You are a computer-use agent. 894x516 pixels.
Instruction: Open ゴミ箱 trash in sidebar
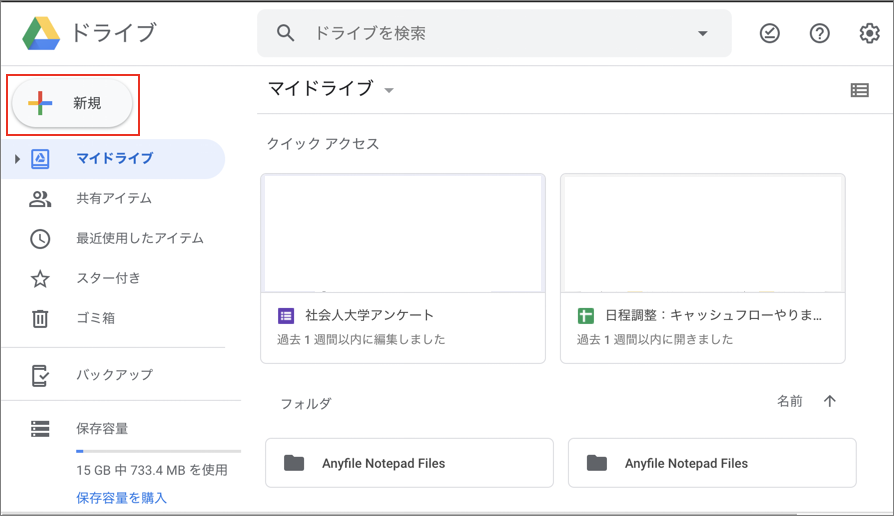click(x=114, y=318)
